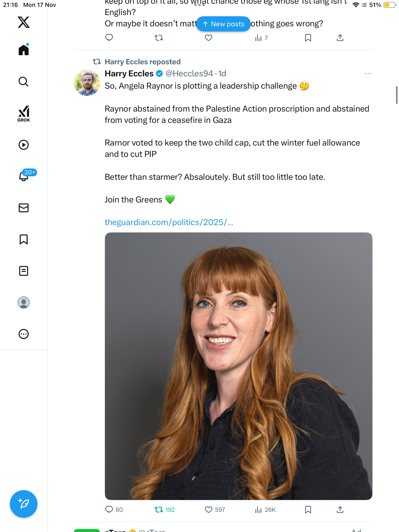Undo repost on Harry Eccles post
The width and height of the screenshot is (399, 532).
pos(159,510)
